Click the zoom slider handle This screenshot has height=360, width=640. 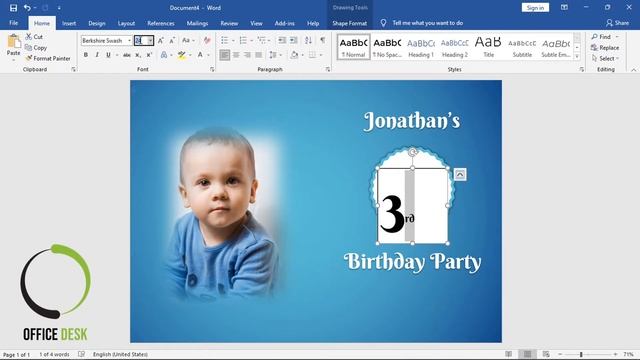pyautogui.click(x=581, y=354)
